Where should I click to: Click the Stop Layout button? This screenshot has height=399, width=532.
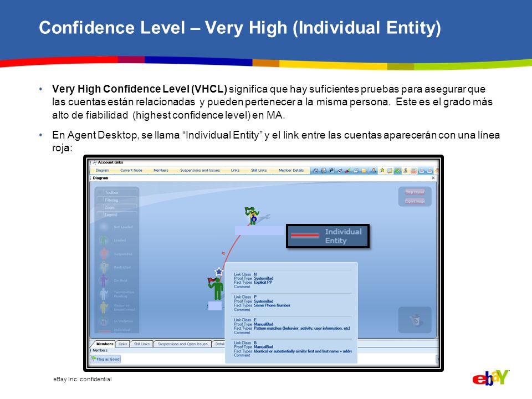tap(415, 192)
